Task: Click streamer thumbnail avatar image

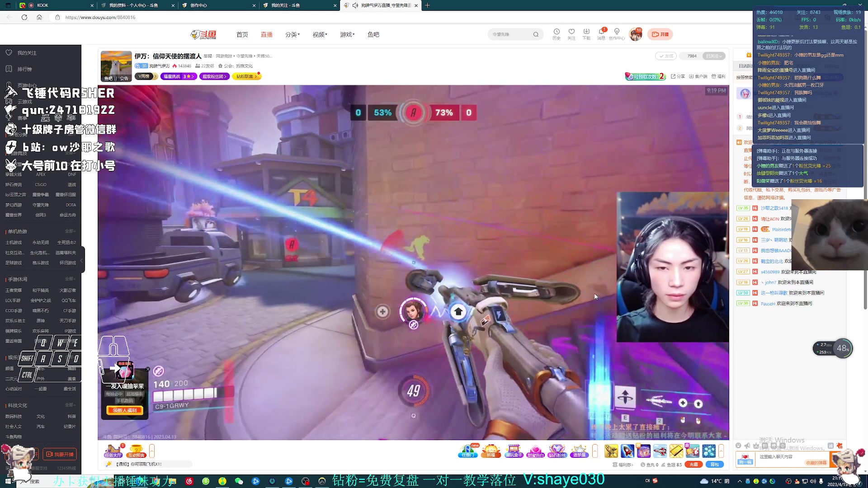Action: 116,66
